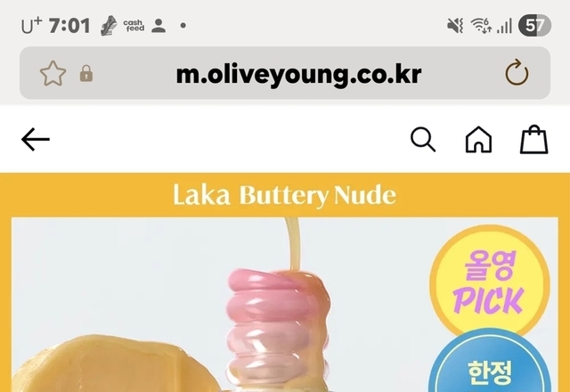Viewport: 570px width, 392px height.
Task: Open the shopping bag cart icon
Action: point(533,139)
